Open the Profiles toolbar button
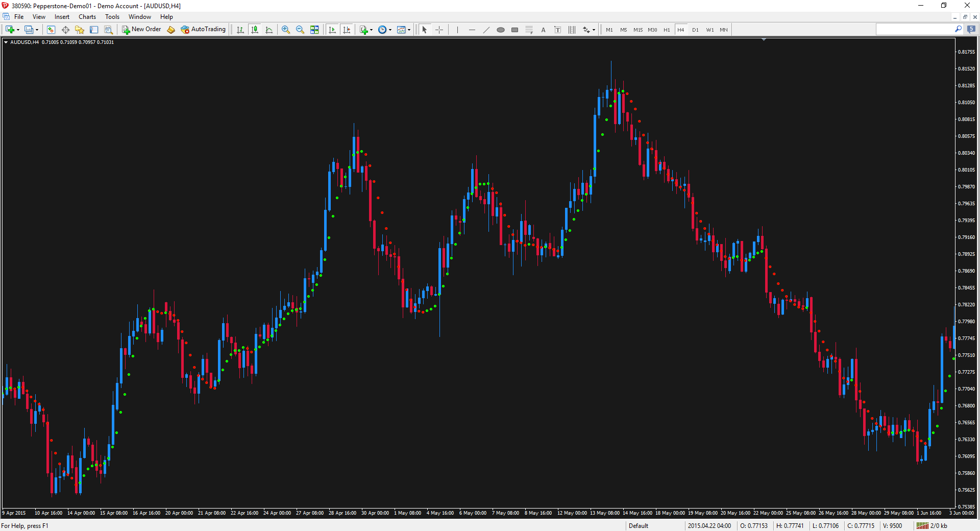 [x=29, y=30]
